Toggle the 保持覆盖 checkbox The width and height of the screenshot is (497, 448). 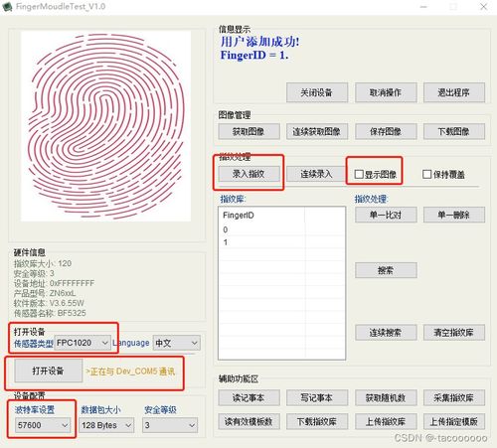click(427, 174)
